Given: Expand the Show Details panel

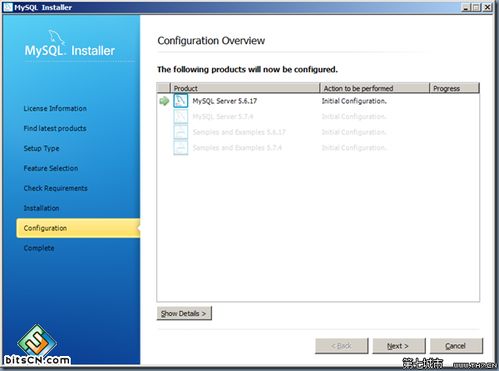Looking at the screenshot, I should click(184, 313).
